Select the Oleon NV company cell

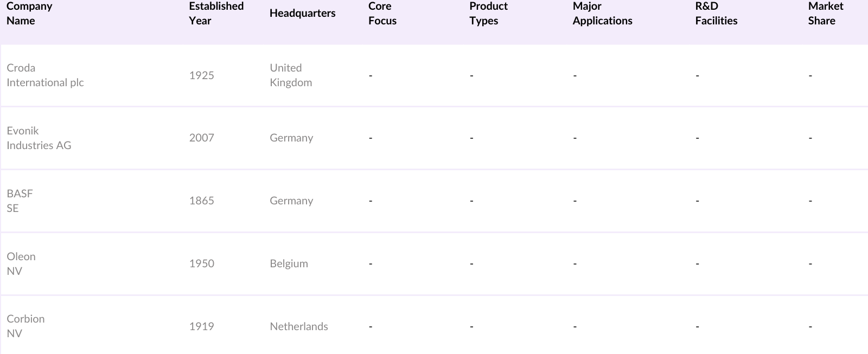tap(21, 263)
